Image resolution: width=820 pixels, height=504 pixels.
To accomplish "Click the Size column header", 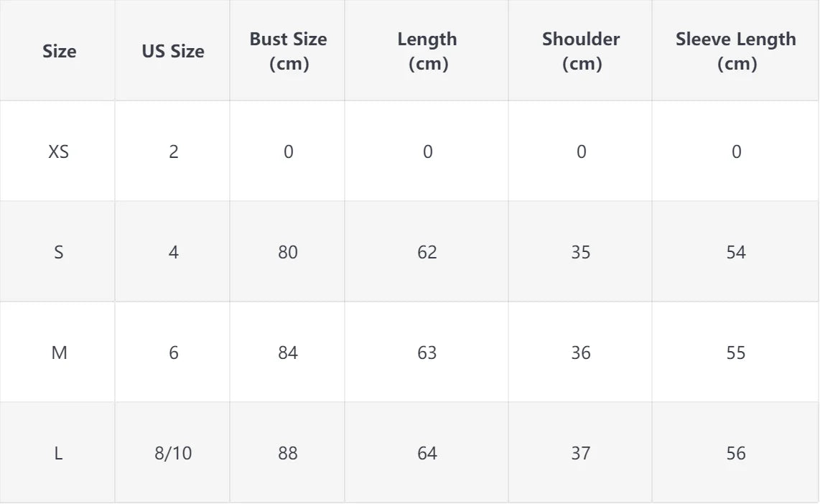I will (59, 51).
